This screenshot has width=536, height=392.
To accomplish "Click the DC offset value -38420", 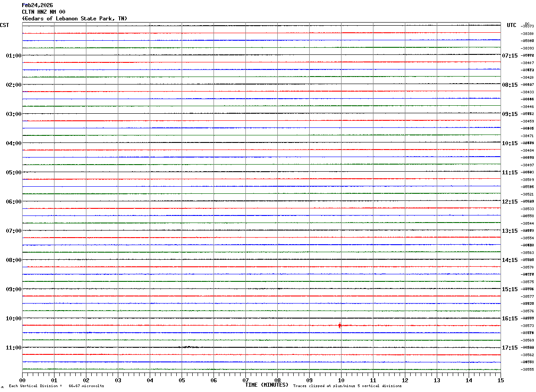I will (x=527, y=77).
